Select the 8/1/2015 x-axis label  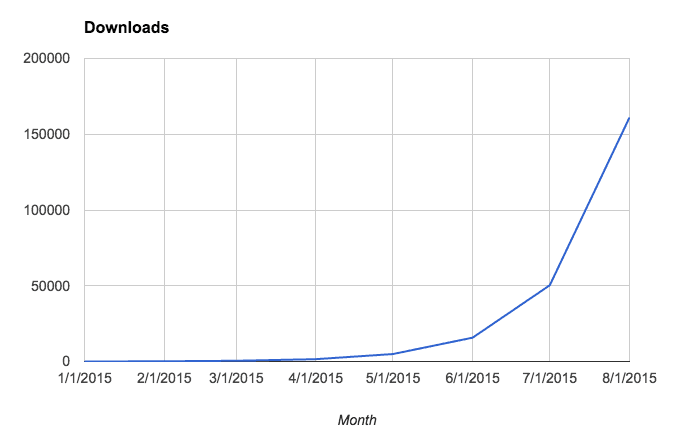627,379
